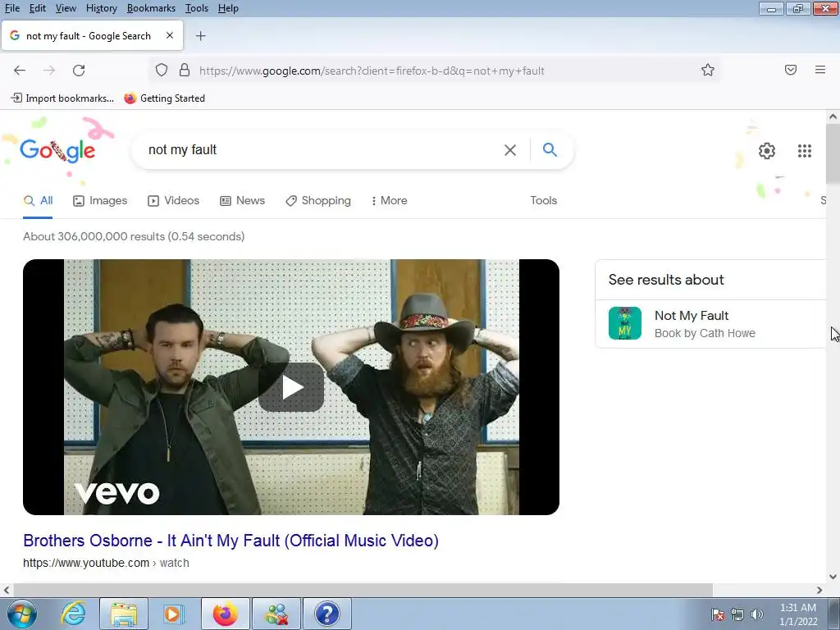Click the youtube.com watch URL text
The height and width of the screenshot is (630, 840).
(x=106, y=563)
